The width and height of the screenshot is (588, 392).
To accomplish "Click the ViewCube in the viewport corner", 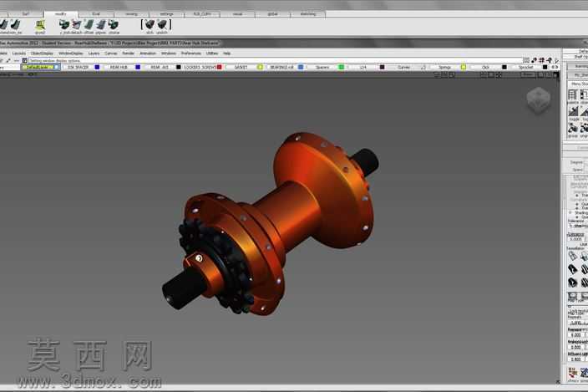I will [539, 99].
